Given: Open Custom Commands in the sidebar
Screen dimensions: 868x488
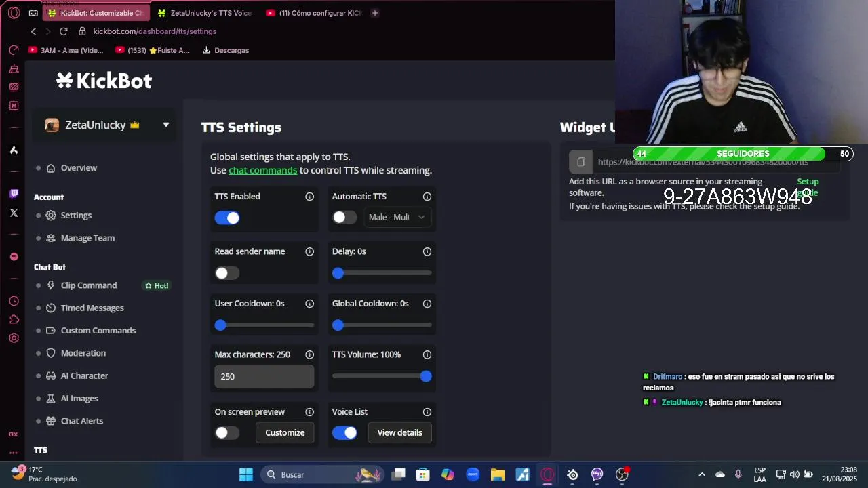Looking at the screenshot, I should (x=98, y=331).
